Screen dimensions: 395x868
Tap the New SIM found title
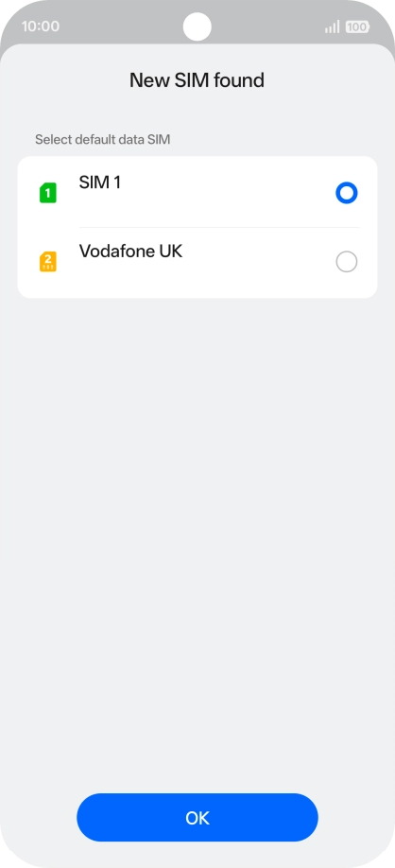click(x=197, y=80)
